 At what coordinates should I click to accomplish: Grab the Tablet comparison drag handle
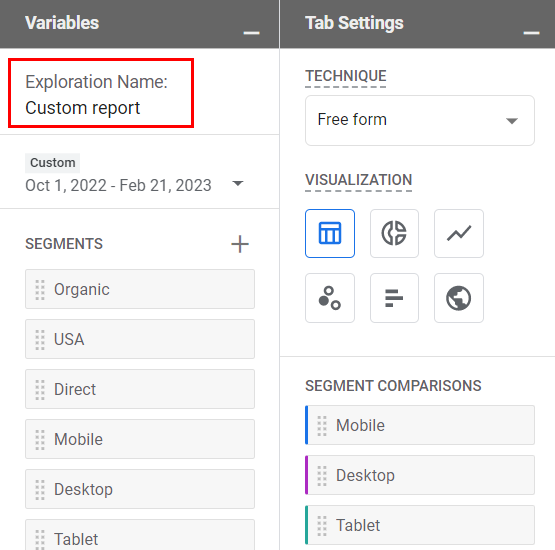pyautogui.click(x=322, y=525)
